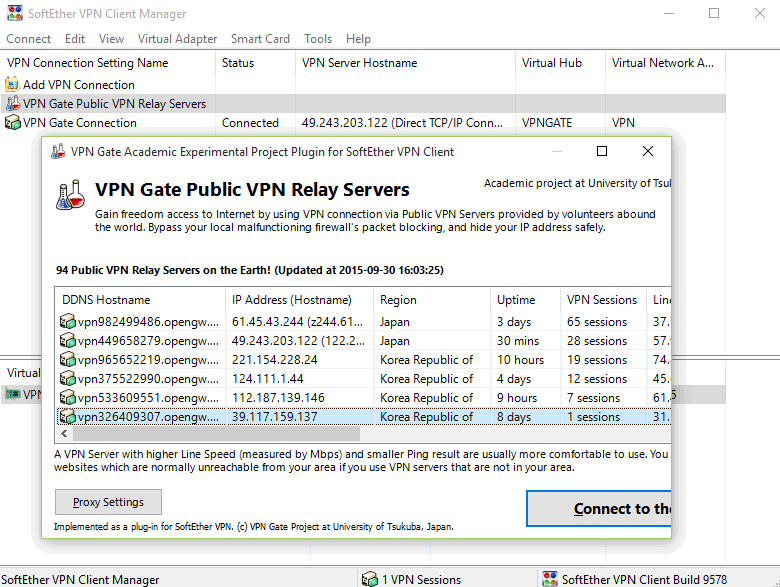Click server icon for vpn982499486.opengw
The height and width of the screenshot is (587, 780).
(67, 321)
